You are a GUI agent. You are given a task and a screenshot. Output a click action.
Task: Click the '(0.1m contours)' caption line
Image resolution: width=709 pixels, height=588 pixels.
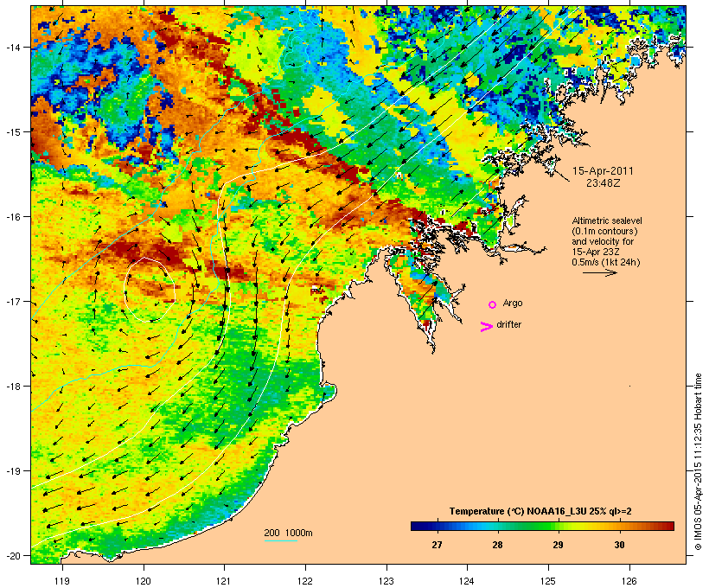pyautogui.click(x=605, y=231)
